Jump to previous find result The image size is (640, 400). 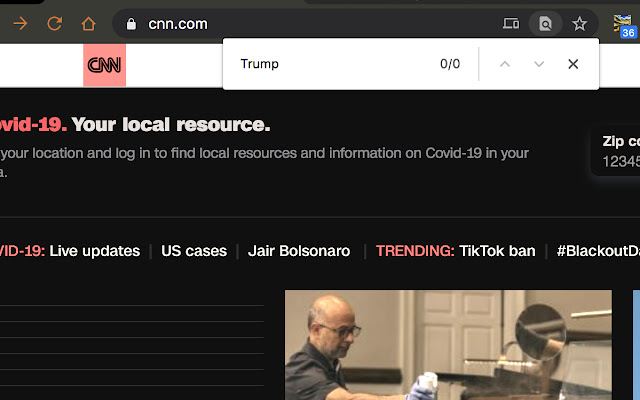pos(505,64)
